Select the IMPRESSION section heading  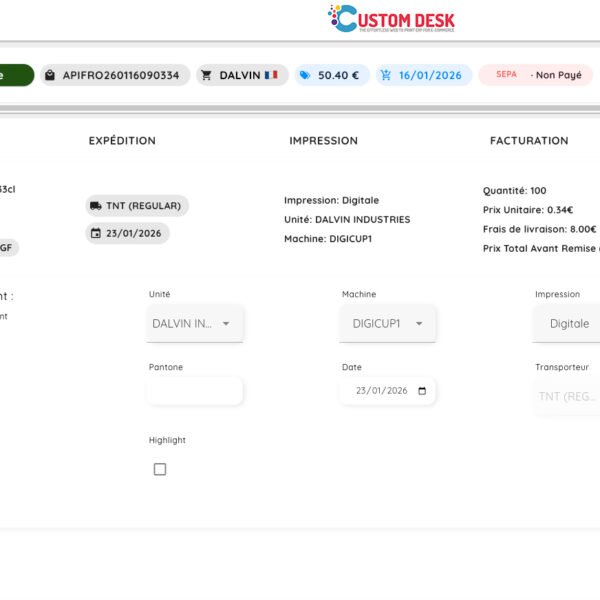click(323, 141)
